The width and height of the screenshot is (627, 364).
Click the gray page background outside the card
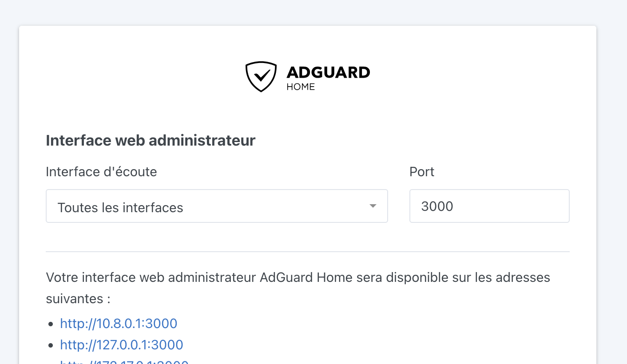612,178
